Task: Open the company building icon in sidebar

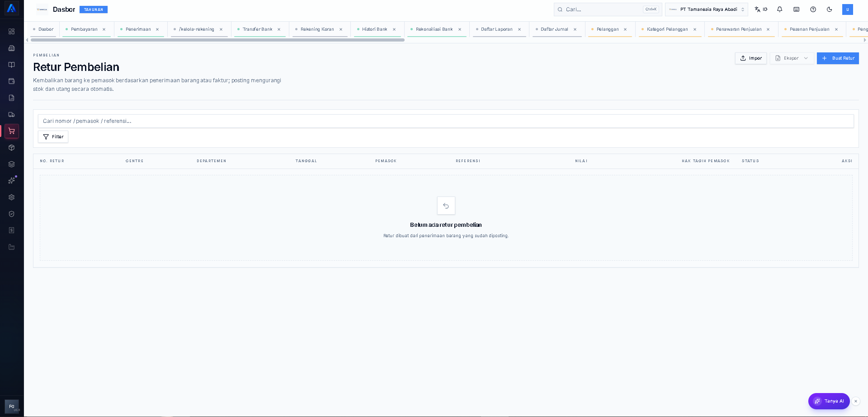Action: (12, 48)
